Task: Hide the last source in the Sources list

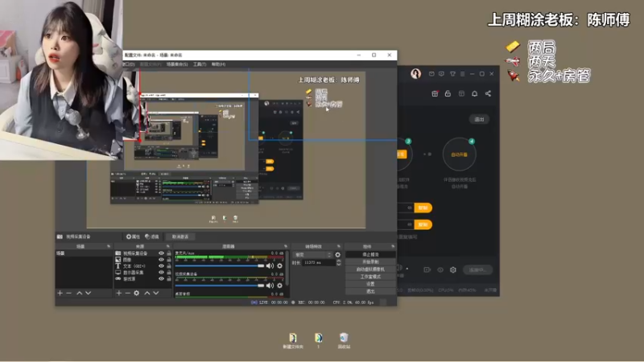Action: (161, 278)
